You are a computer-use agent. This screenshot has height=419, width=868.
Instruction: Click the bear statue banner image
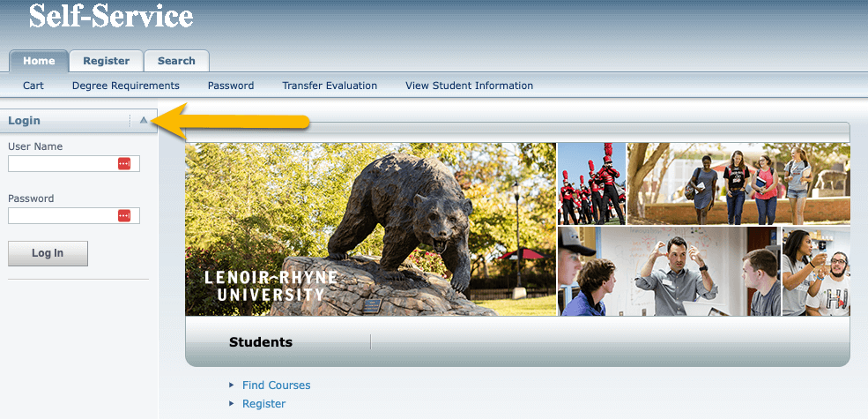click(370, 229)
